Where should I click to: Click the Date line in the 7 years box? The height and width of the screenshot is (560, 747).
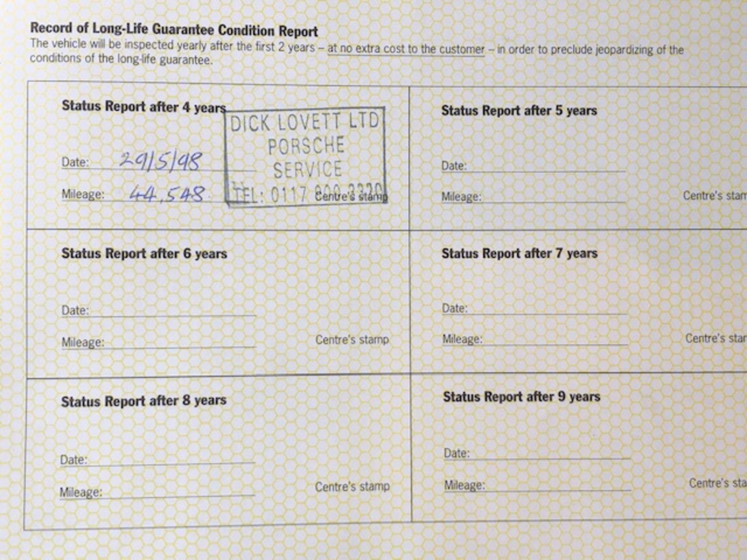(535, 308)
